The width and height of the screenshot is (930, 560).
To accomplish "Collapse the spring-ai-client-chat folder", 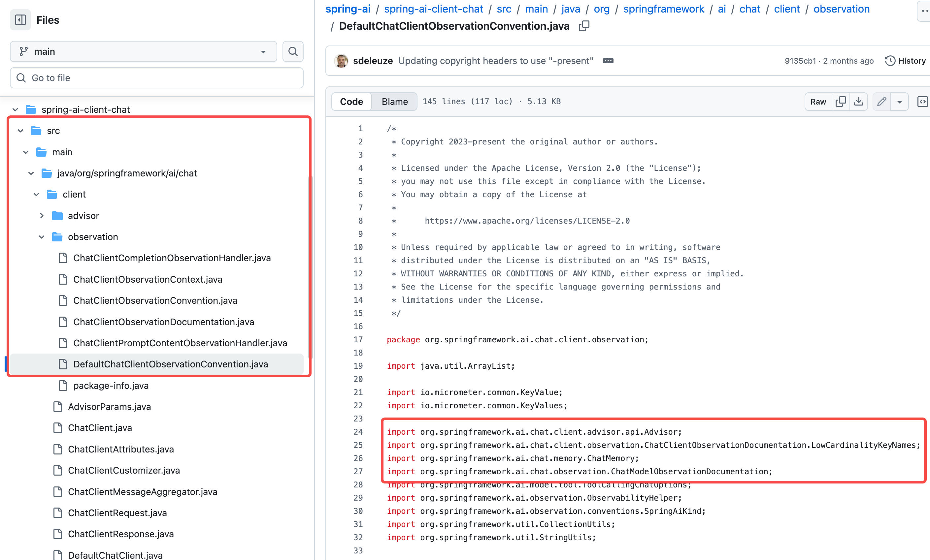I will pyautogui.click(x=16, y=109).
